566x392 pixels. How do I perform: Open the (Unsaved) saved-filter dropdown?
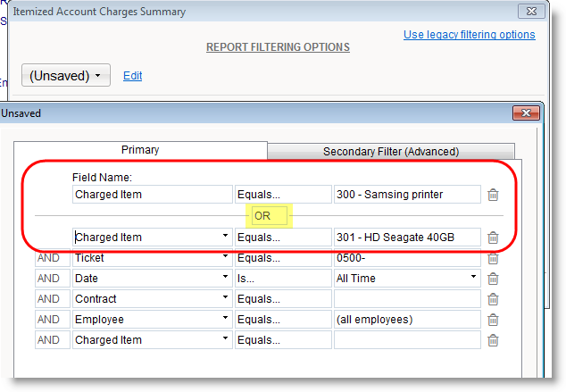(x=66, y=76)
